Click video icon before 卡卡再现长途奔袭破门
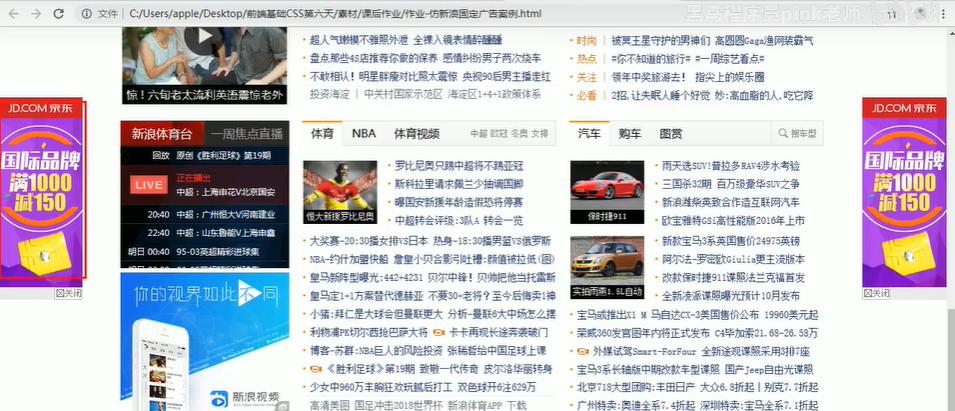The image size is (955, 411). [x=439, y=333]
